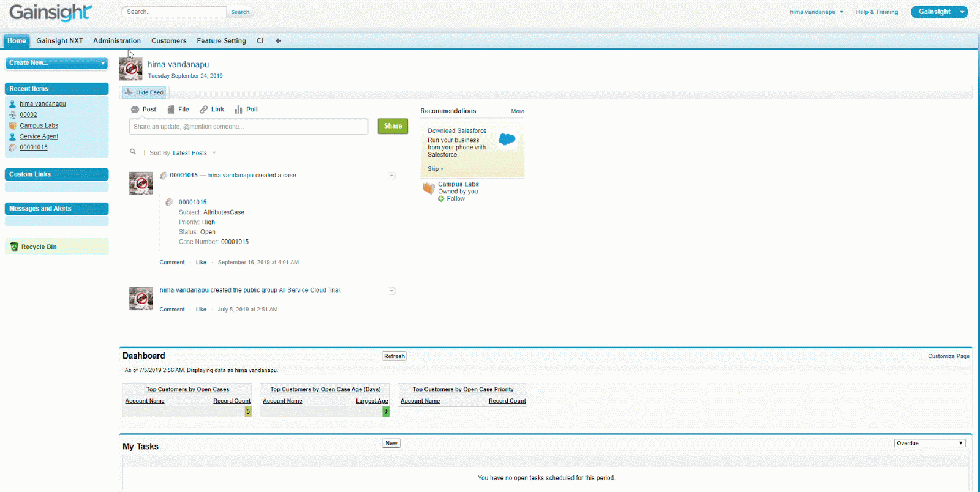Open Customize Page link

coord(949,356)
